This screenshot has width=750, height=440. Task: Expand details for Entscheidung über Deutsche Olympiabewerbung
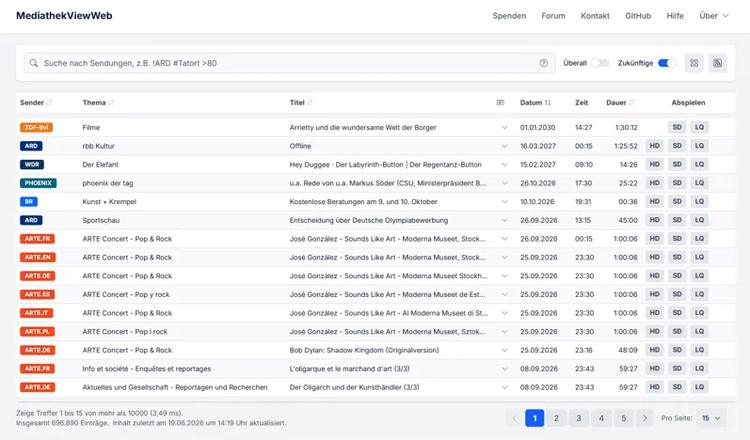click(504, 220)
